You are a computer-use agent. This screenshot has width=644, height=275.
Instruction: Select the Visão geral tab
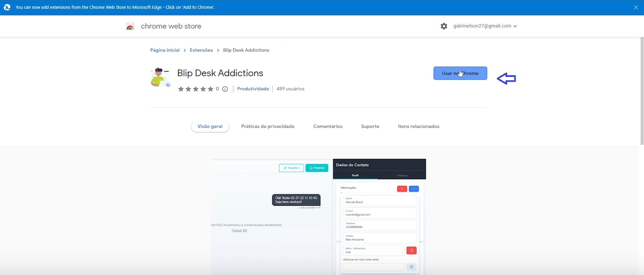(210, 126)
